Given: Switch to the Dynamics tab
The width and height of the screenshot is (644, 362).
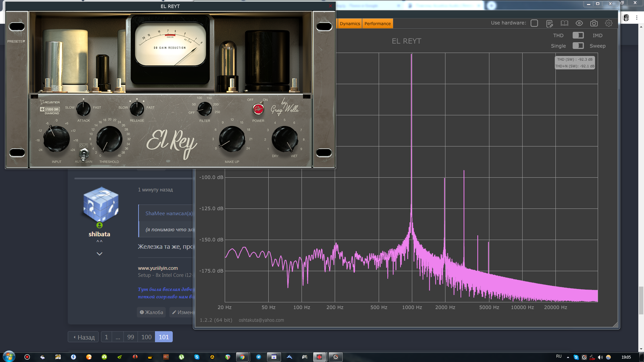Looking at the screenshot, I should [350, 23].
